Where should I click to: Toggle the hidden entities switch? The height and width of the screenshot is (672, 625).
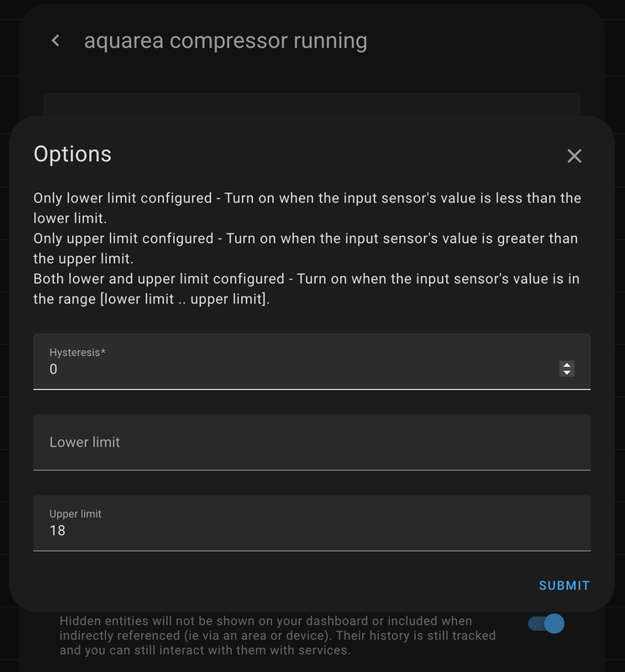(545, 624)
